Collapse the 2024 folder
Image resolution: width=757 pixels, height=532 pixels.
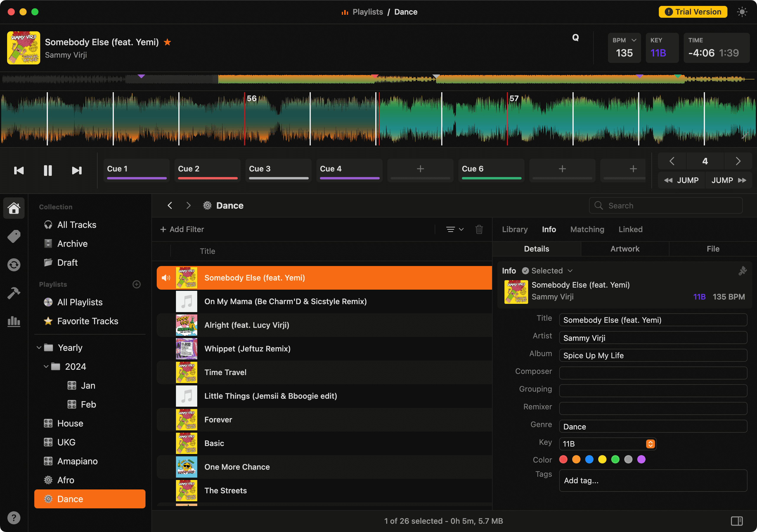point(46,366)
